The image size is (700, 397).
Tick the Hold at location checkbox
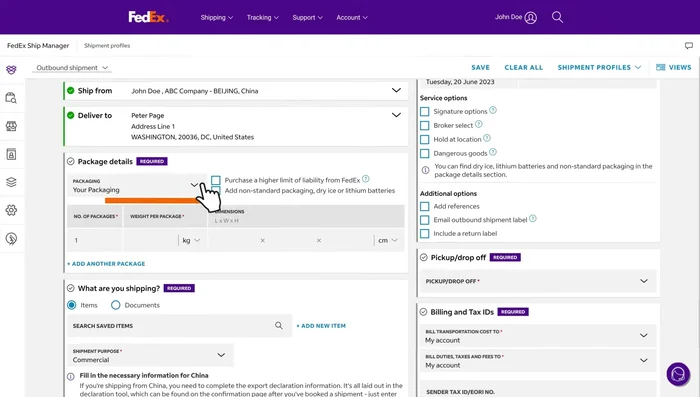tap(425, 139)
